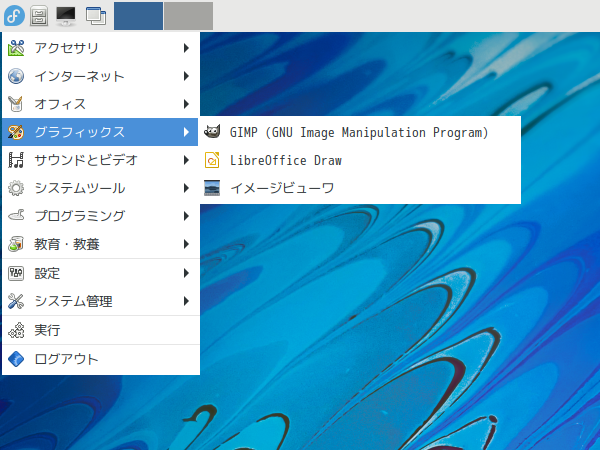Viewport: 600px width, 450px height.
Task: Launch the terminal monitor panel icon
Action: coord(66,16)
